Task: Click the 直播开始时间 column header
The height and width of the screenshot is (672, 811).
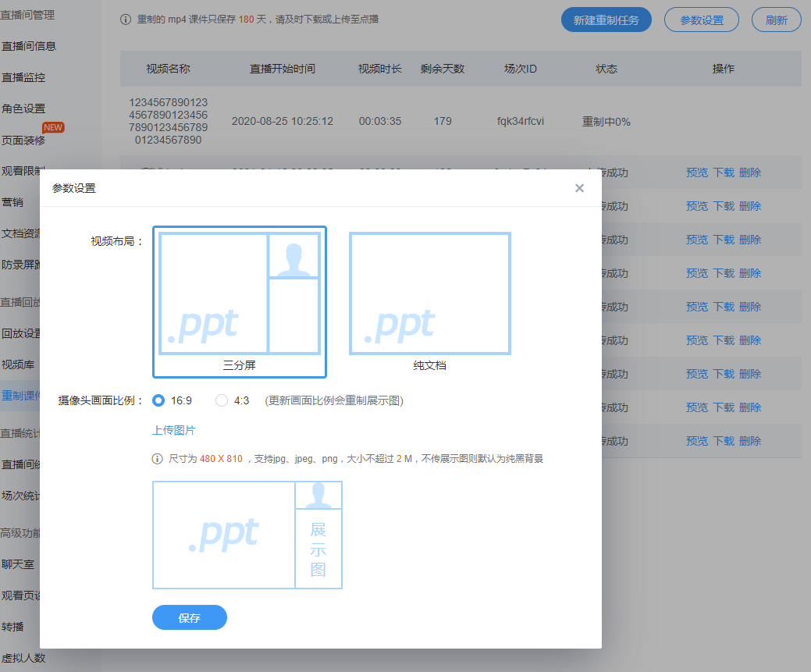Action: coord(283,69)
